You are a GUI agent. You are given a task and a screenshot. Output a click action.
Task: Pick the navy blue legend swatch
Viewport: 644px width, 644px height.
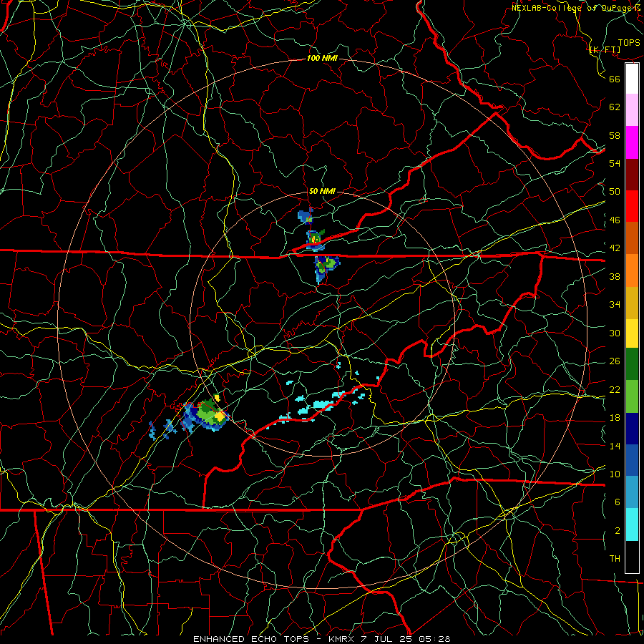[x=632, y=429]
